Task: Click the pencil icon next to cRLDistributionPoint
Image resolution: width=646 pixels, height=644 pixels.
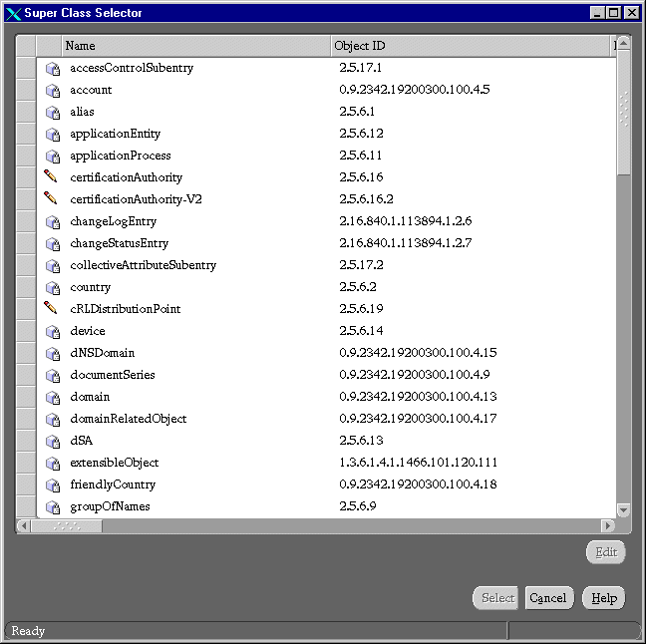Action: click(x=52, y=308)
